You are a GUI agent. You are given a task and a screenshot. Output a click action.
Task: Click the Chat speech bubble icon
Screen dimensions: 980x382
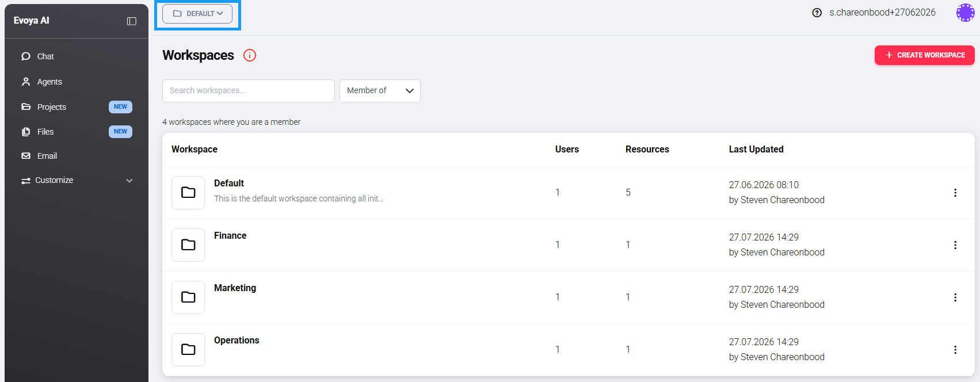click(26, 56)
